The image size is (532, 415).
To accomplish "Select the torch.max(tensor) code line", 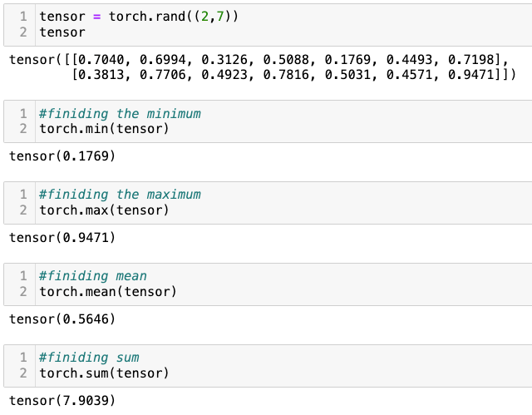I will pyautogui.click(x=104, y=210).
